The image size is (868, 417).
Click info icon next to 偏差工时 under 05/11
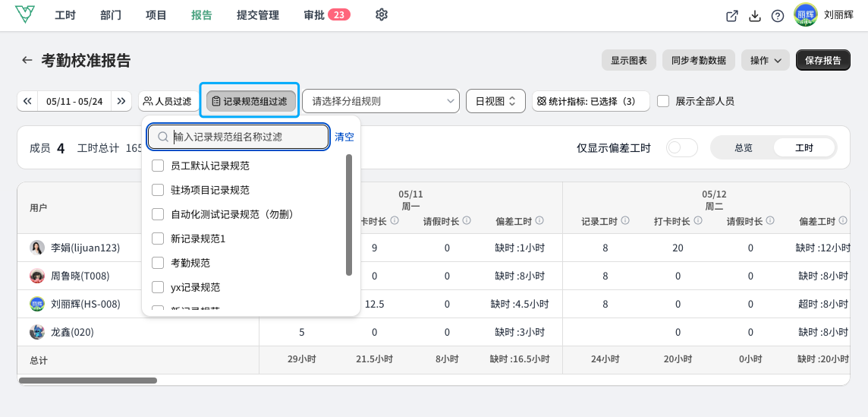pyautogui.click(x=539, y=221)
